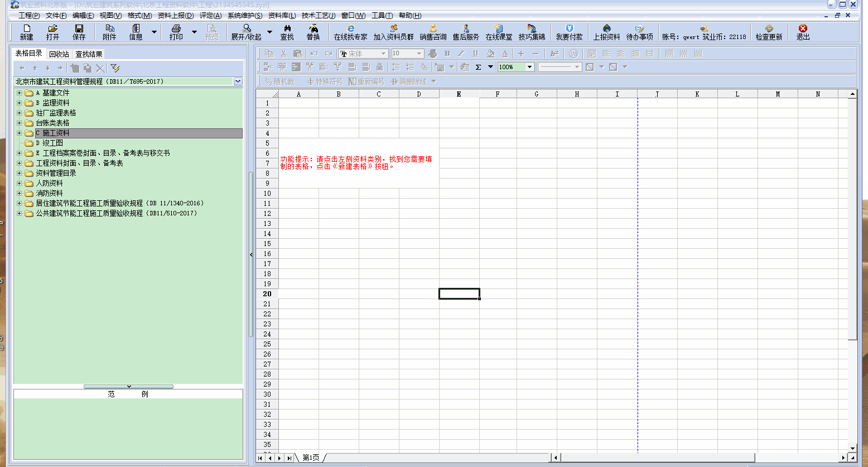868x467 pixels.
Task: Save the project using the 保存 icon
Action: click(x=79, y=32)
